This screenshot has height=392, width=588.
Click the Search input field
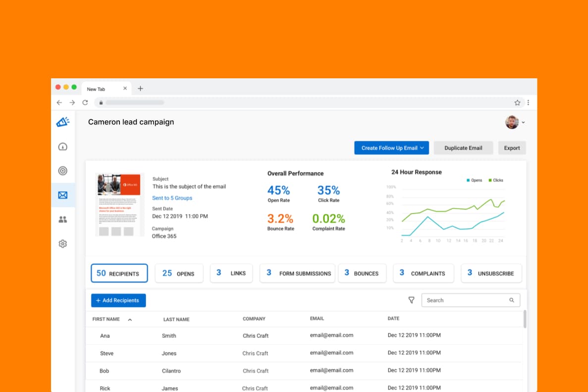(x=471, y=300)
